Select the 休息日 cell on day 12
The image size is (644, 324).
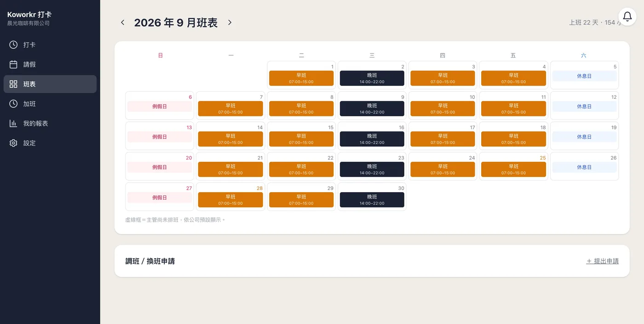tap(585, 107)
